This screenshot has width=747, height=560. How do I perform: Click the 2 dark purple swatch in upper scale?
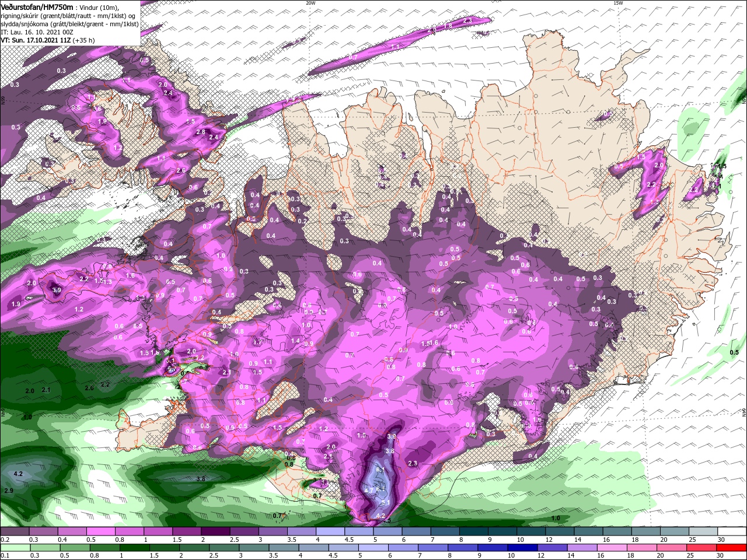(215, 532)
